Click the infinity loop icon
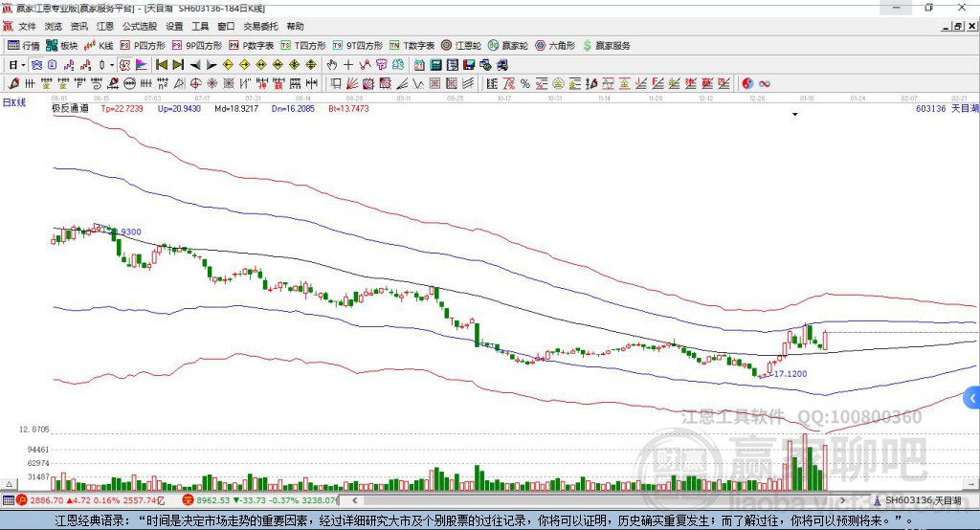 765,83
